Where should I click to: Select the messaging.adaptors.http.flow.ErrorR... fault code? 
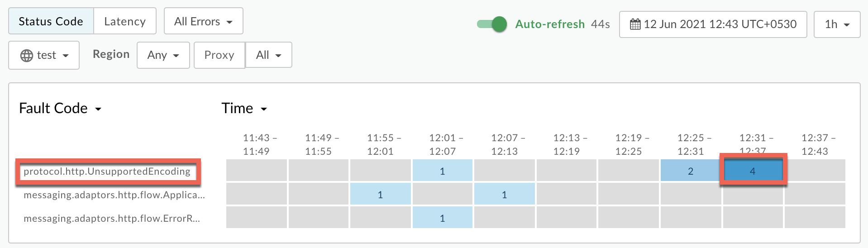[x=111, y=219]
